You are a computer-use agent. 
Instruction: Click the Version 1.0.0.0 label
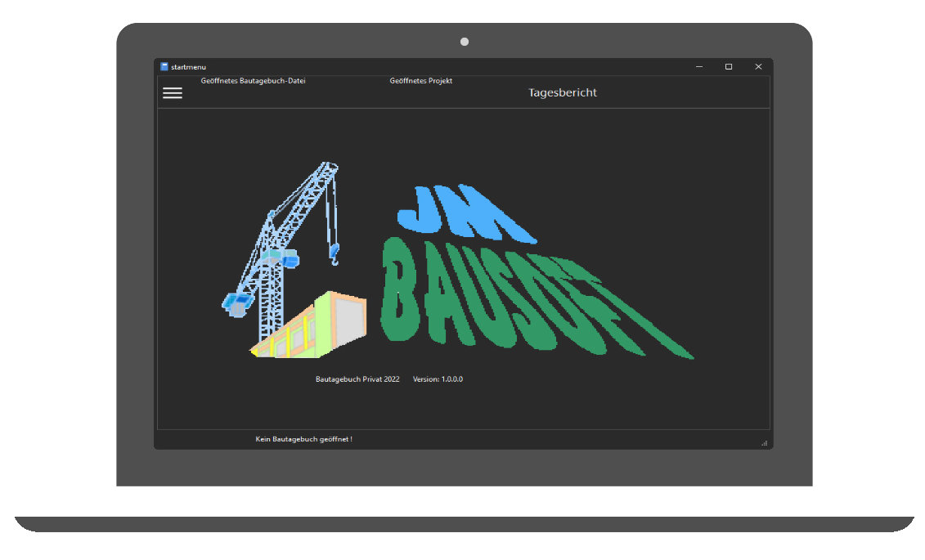click(438, 379)
